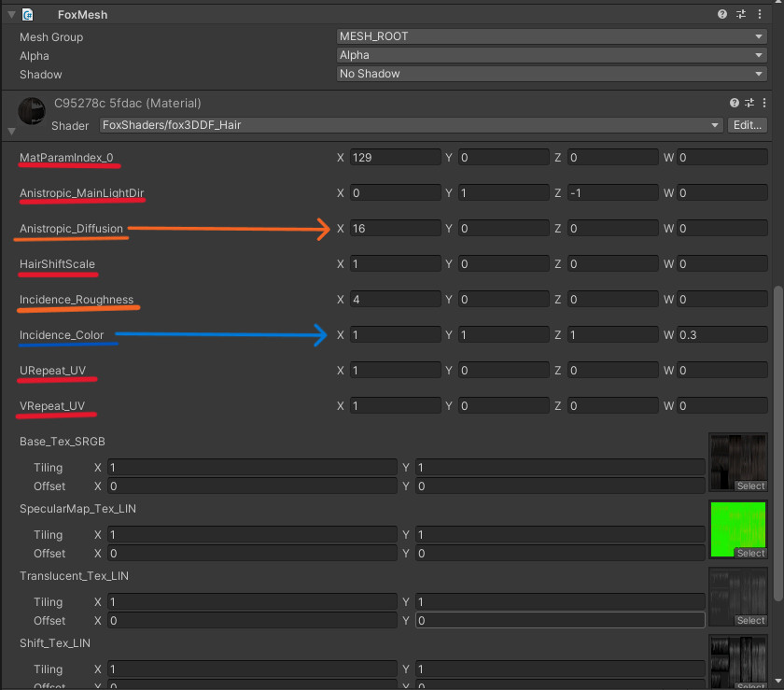Open FoxMesh component kebab menu
The width and height of the screenshot is (784, 690).
tap(760, 14)
